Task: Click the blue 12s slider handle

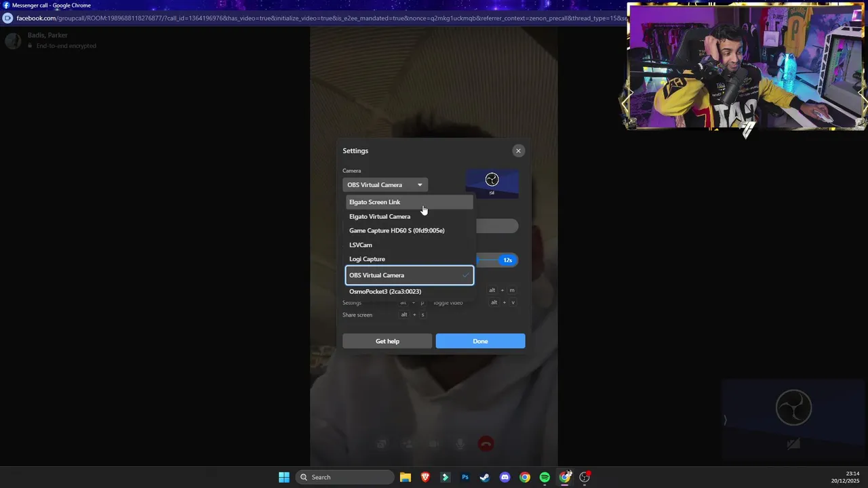Action: pos(507,260)
